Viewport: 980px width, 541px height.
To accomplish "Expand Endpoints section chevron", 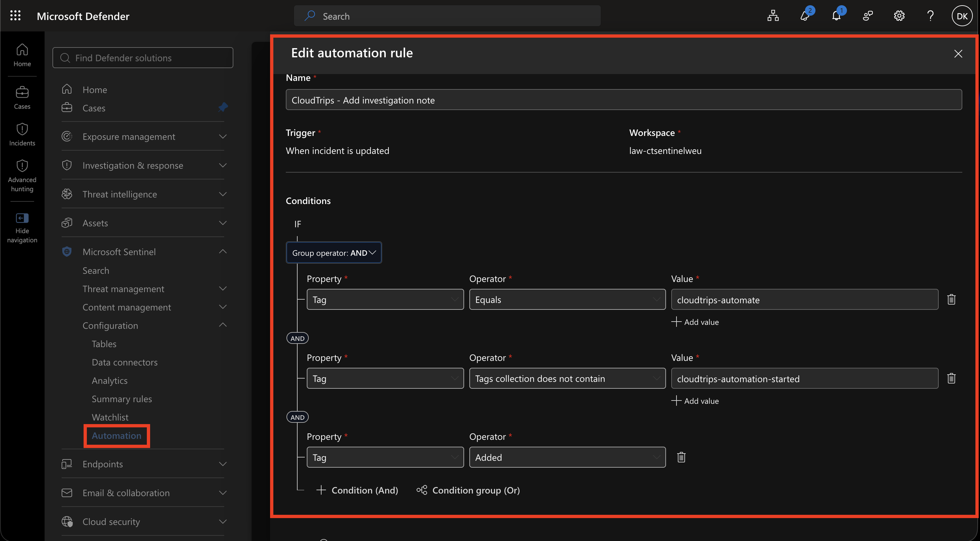I will [x=223, y=464].
